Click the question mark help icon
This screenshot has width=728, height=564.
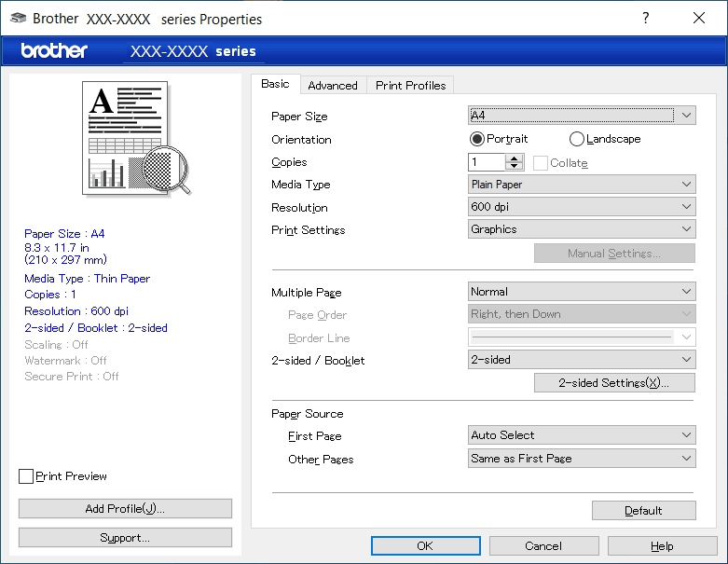tap(645, 18)
